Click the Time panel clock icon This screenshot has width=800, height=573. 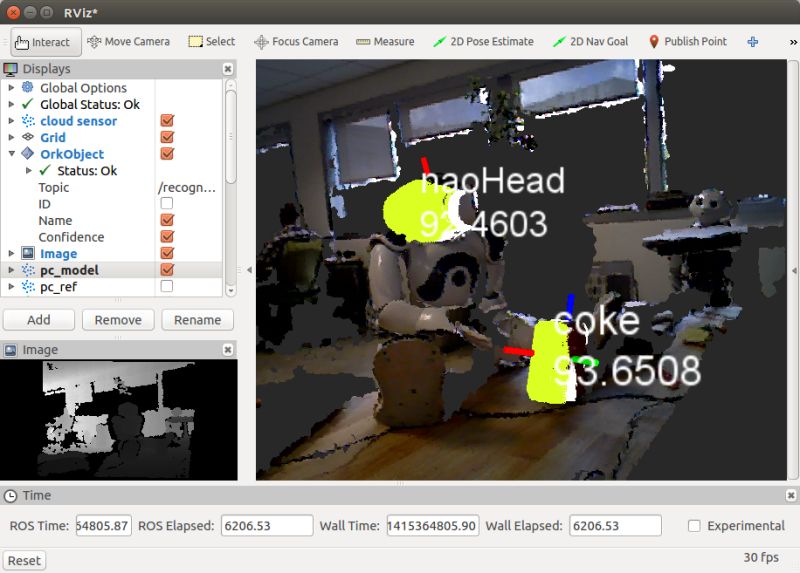click(x=10, y=495)
